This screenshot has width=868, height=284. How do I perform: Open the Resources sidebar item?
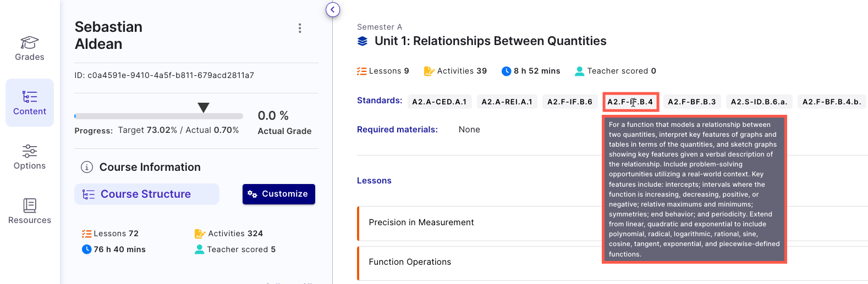point(30,211)
